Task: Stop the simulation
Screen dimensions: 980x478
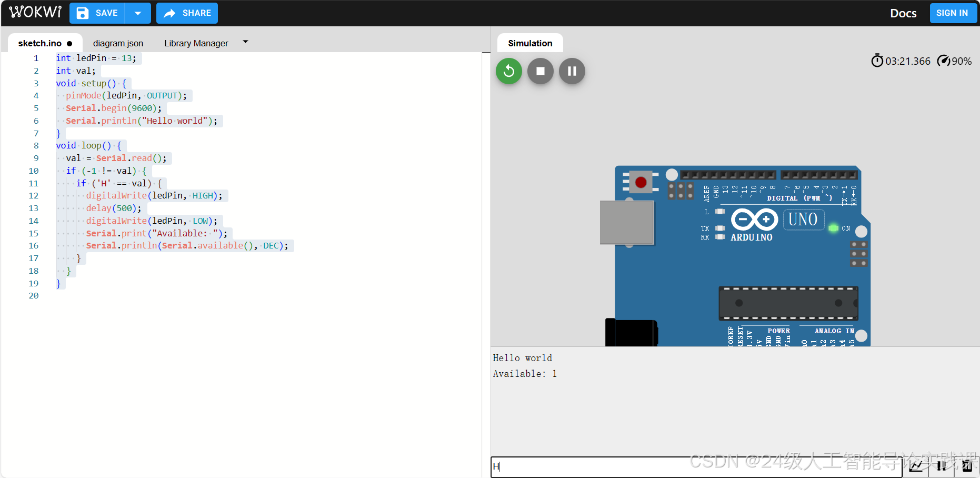Action: tap(540, 71)
